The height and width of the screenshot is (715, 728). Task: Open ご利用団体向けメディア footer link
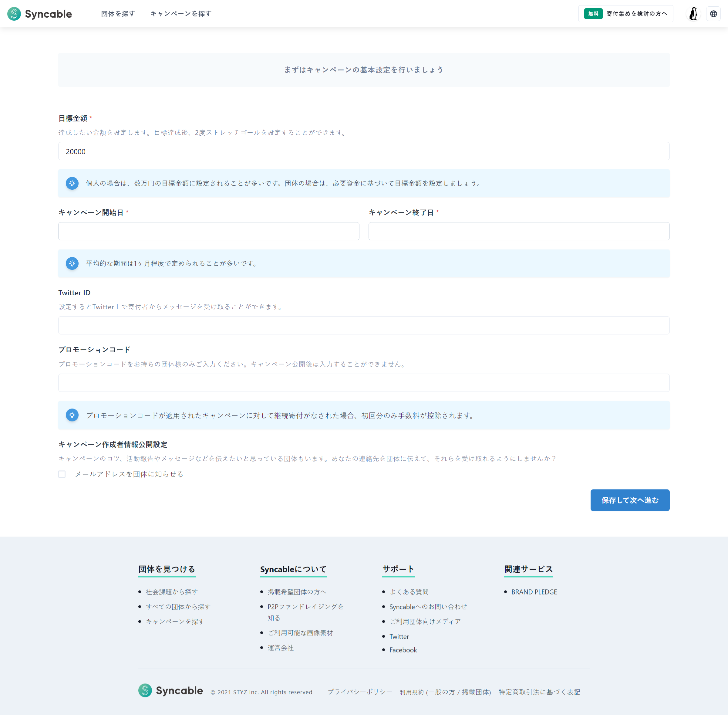point(425,621)
